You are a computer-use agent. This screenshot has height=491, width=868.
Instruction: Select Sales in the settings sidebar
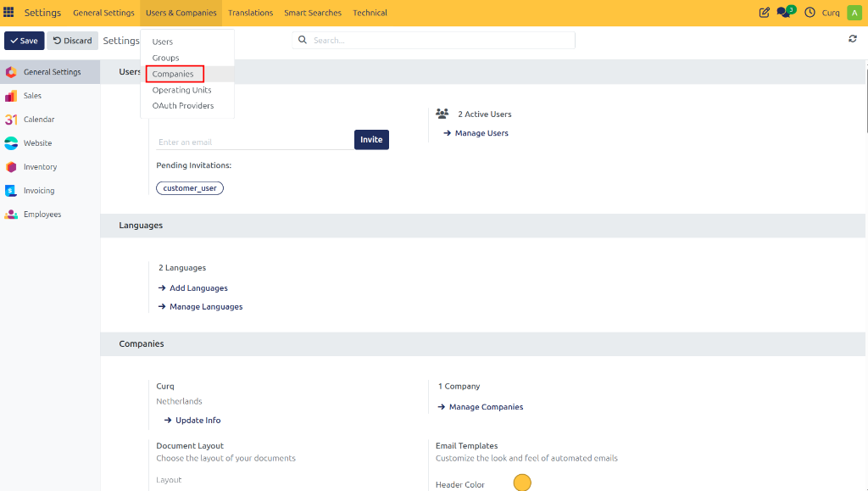(x=50, y=96)
